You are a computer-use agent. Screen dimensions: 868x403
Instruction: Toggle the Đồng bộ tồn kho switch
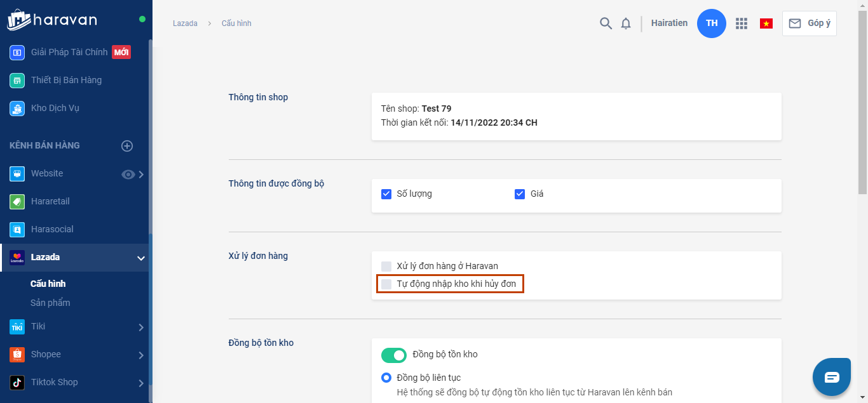tap(393, 355)
